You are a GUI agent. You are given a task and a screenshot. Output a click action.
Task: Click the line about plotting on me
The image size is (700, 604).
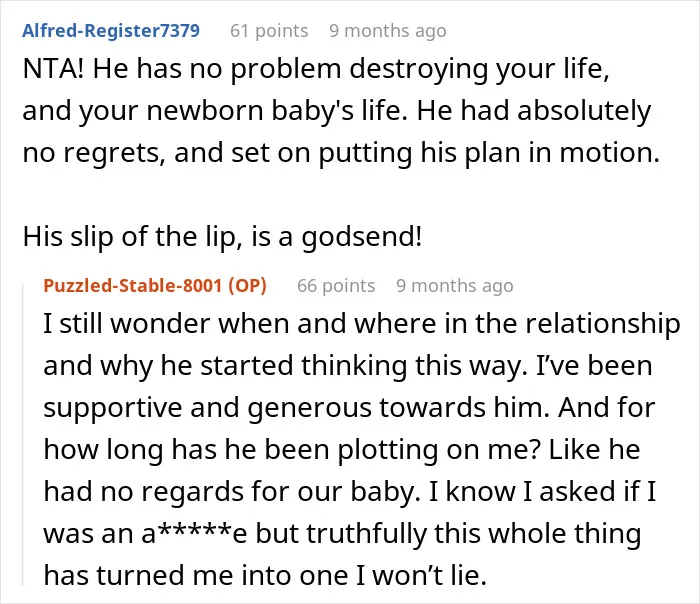342,450
